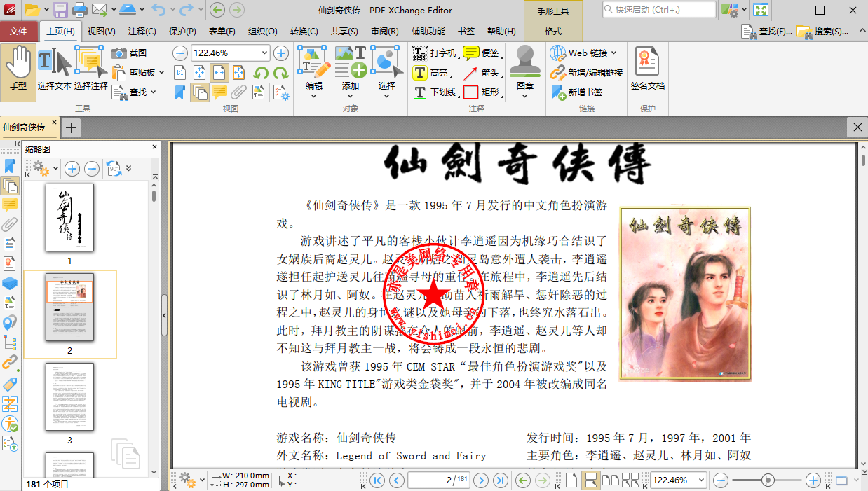Select page 1 thumbnail
This screenshot has width=868, height=491.
coord(69,218)
